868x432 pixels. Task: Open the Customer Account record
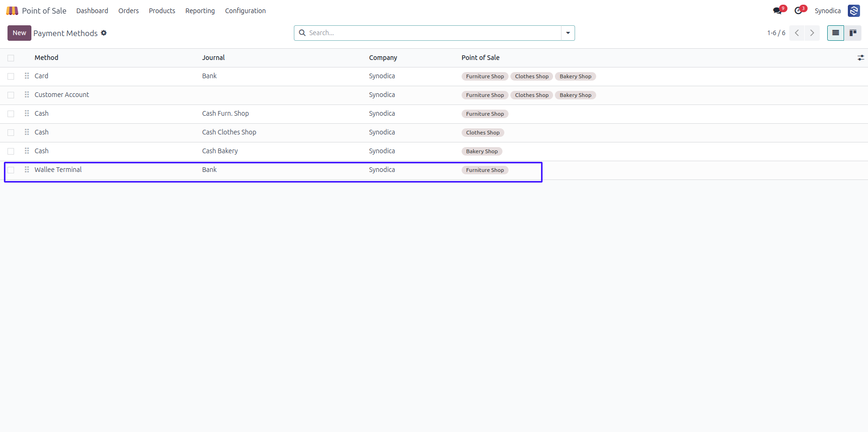(x=62, y=95)
